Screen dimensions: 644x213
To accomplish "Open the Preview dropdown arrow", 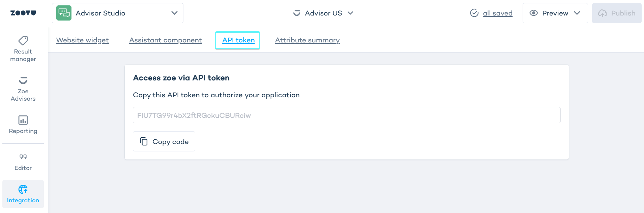I will [577, 13].
